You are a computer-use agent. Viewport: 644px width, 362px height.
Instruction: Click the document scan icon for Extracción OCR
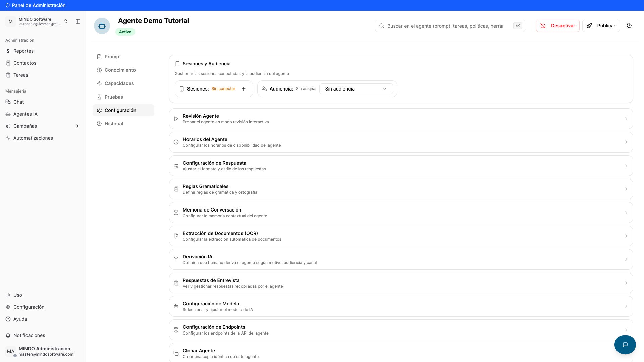(x=176, y=236)
